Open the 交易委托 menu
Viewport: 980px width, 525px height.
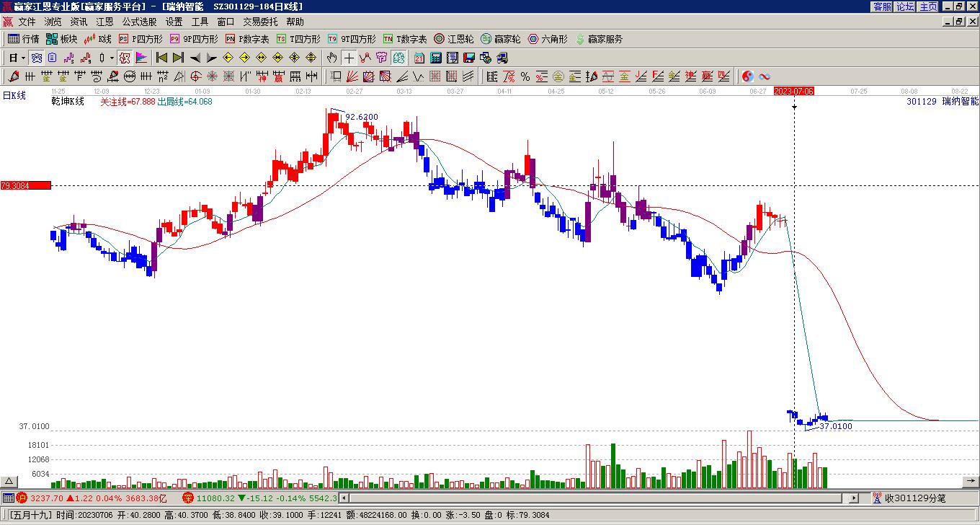click(260, 22)
